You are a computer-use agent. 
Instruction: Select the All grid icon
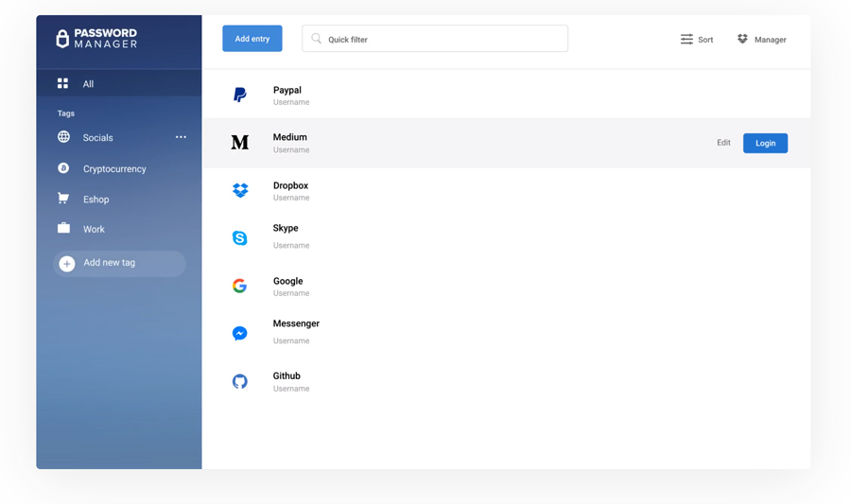coord(63,83)
